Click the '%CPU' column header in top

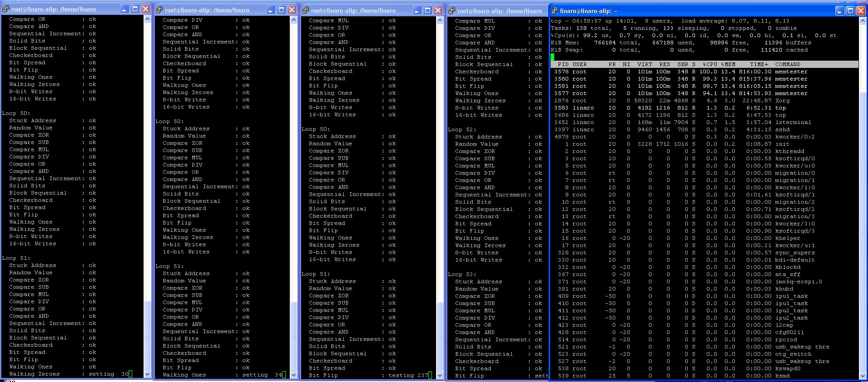710,64
